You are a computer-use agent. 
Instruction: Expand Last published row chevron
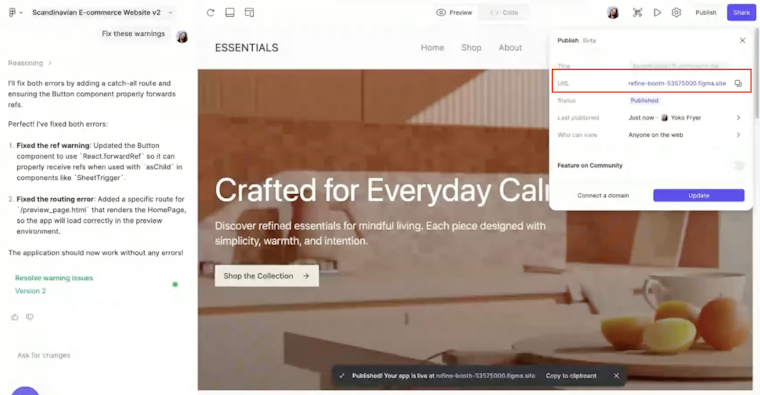738,118
